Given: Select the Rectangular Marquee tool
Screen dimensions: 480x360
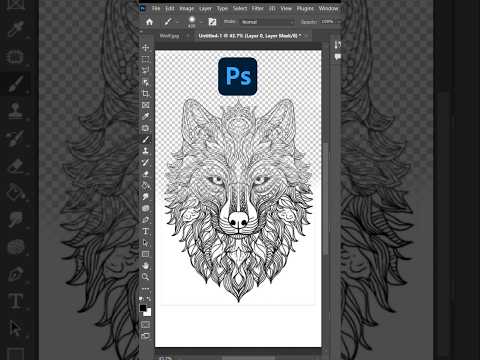Looking at the screenshot, I should pos(145,59).
